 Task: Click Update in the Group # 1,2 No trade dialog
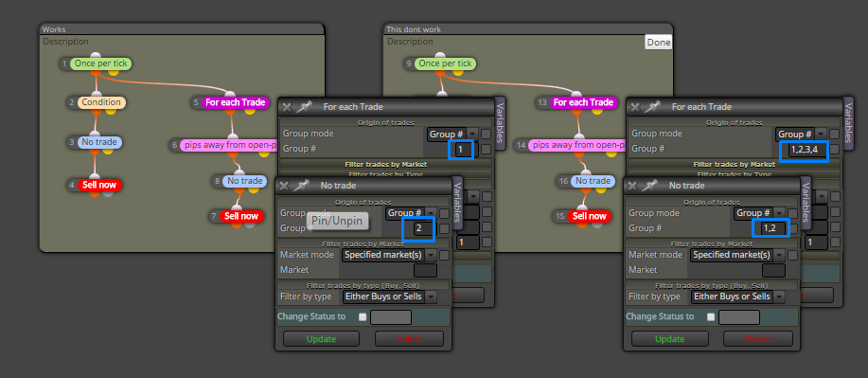[670, 338]
